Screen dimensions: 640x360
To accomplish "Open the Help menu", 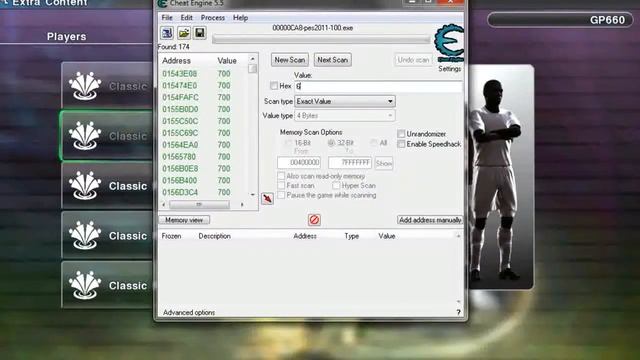I will (x=240, y=18).
